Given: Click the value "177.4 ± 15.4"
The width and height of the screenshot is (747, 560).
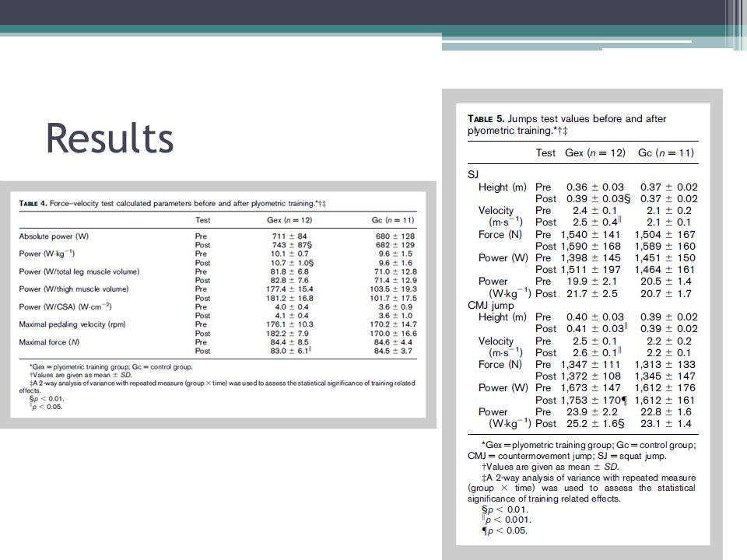Looking at the screenshot, I should click(x=289, y=289).
